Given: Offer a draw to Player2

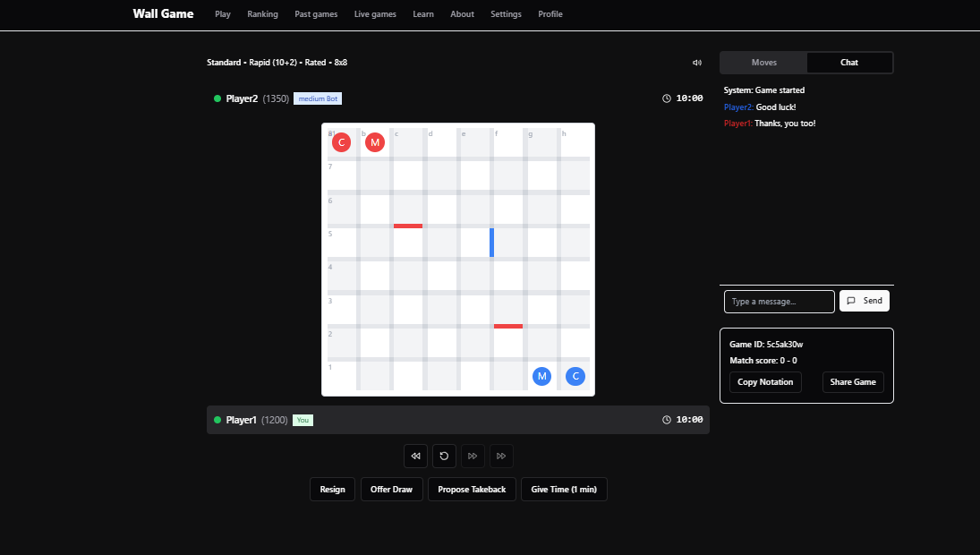Looking at the screenshot, I should [391, 489].
